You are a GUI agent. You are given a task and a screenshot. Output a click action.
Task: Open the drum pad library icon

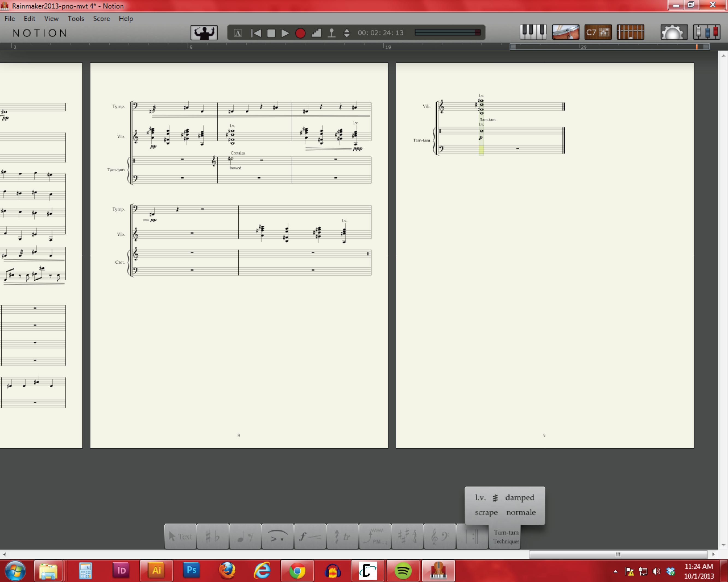pyautogui.click(x=566, y=32)
